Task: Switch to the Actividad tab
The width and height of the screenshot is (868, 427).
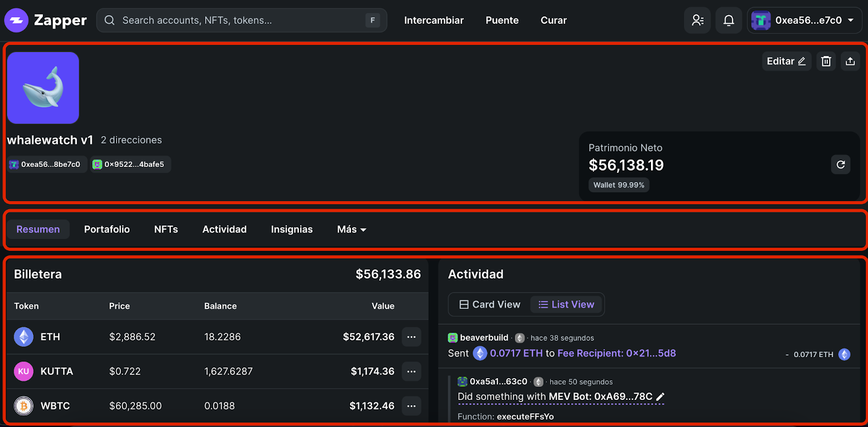Action: click(x=225, y=229)
